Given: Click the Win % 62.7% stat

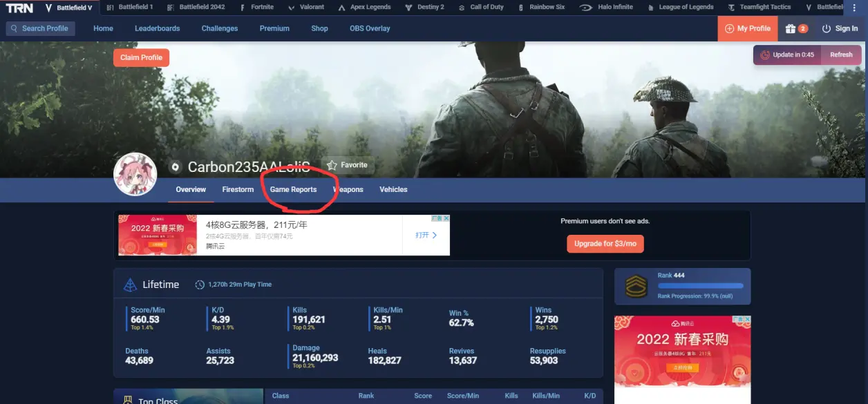Looking at the screenshot, I should click(x=461, y=318).
